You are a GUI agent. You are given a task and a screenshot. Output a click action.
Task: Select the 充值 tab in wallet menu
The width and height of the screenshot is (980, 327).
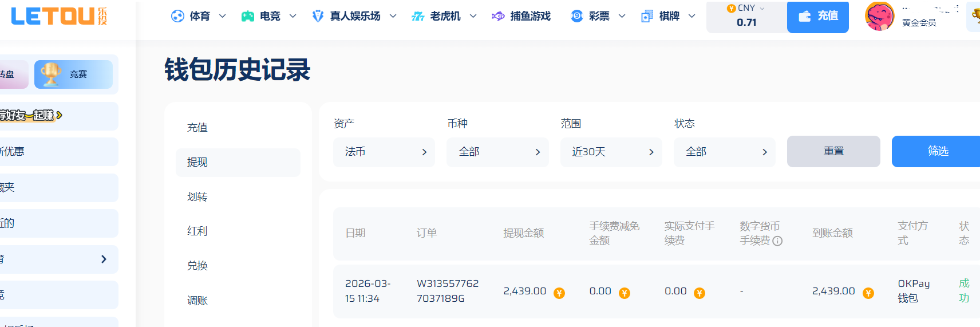pyautogui.click(x=197, y=128)
